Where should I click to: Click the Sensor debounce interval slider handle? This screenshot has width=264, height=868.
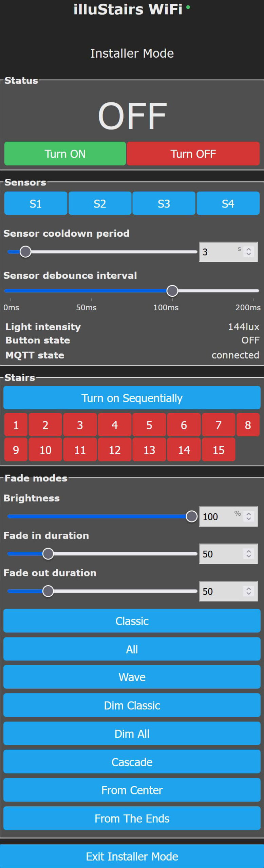point(172,291)
